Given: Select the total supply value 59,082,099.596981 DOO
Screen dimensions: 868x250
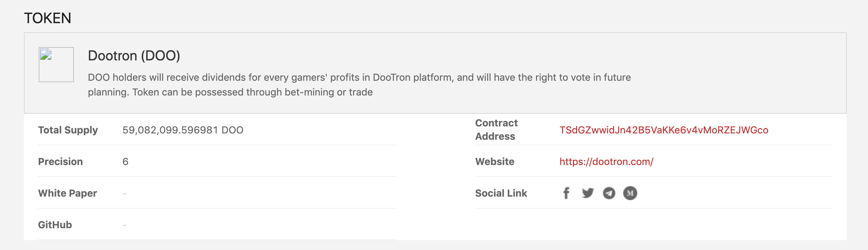Looking at the screenshot, I should tap(183, 130).
